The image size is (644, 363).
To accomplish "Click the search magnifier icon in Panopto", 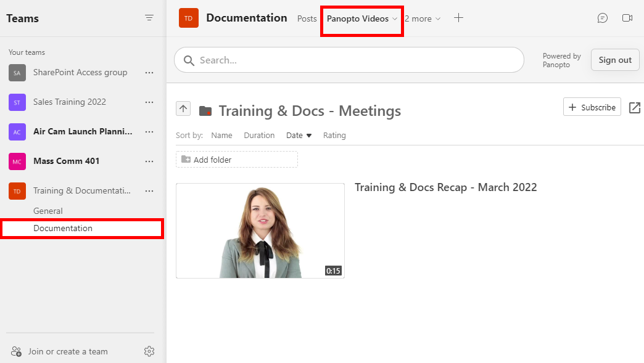I will click(x=189, y=60).
